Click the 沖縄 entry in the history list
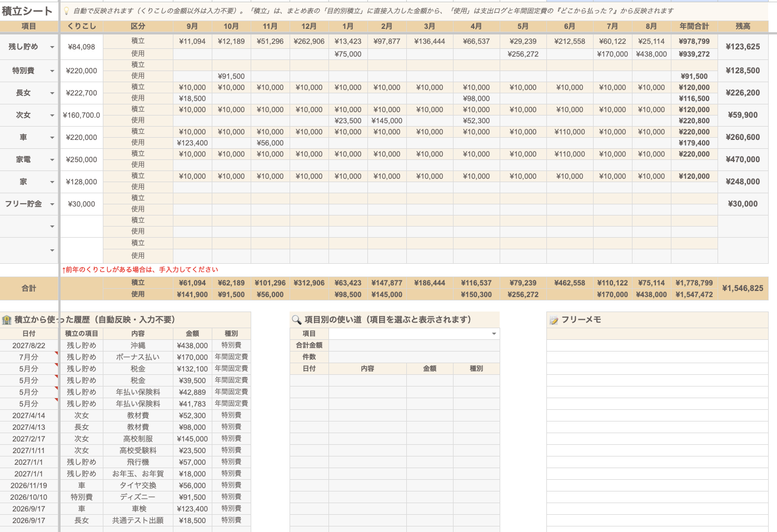The image size is (777, 532). click(138, 345)
